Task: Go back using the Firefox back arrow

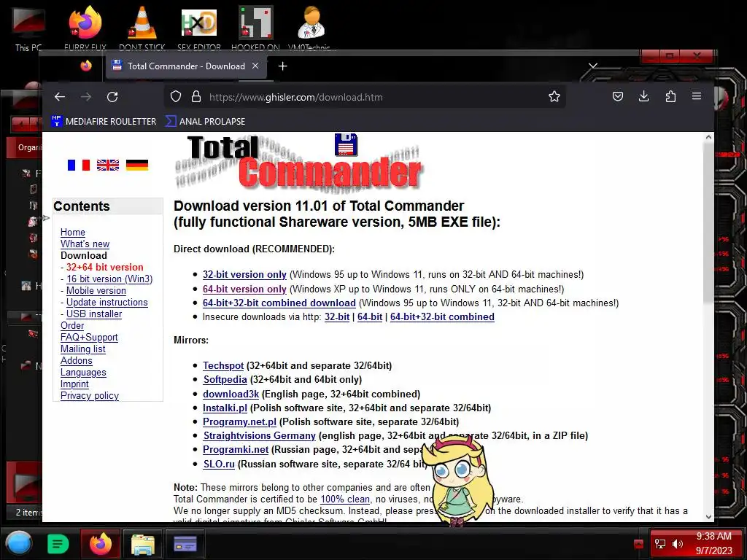Action: pyautogui.click(x=60, y=97)
